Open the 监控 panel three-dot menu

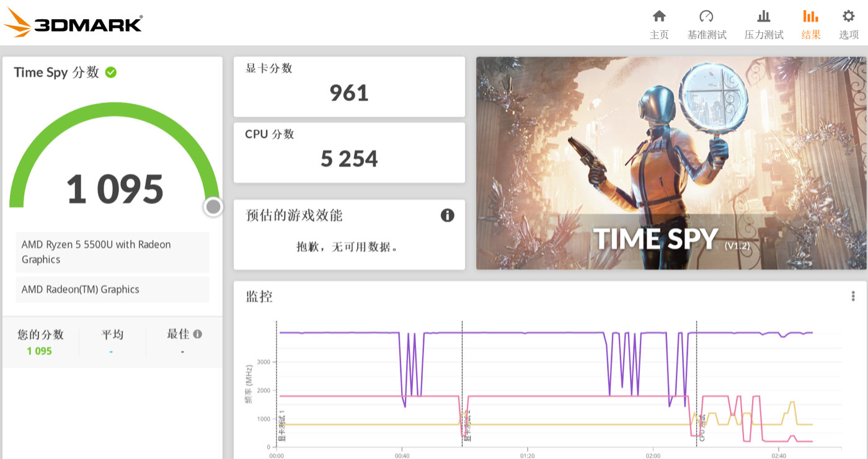[853, 296]
